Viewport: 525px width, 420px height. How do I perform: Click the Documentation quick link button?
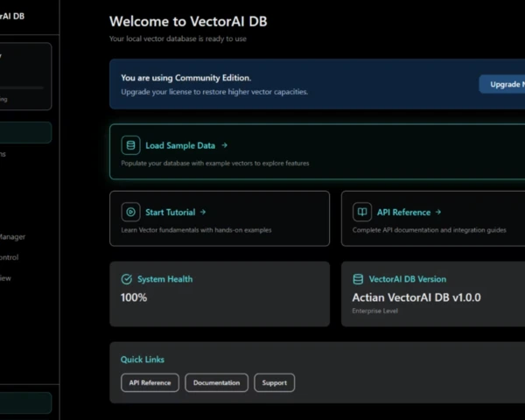click(x=217, y=382)
